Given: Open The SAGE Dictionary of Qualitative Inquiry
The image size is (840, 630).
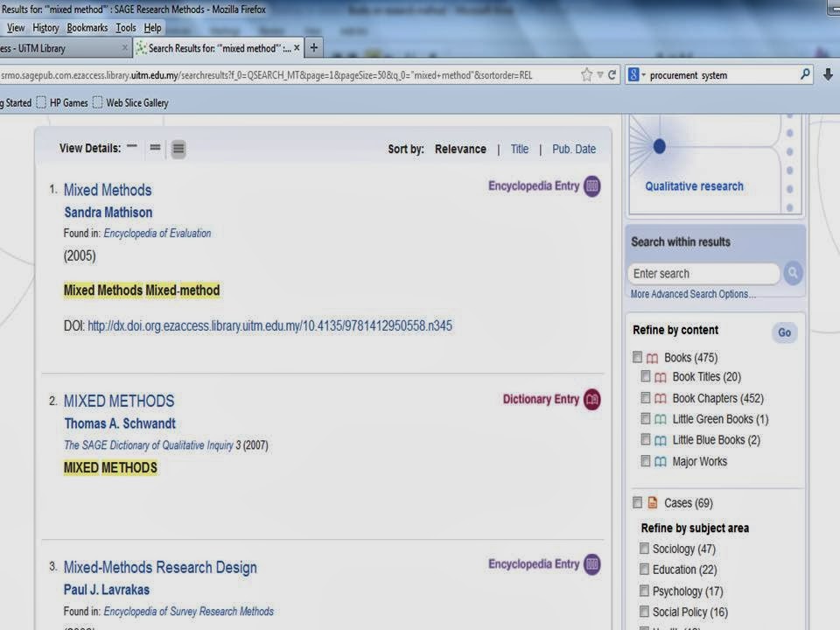Looking at the screenshot, I should coord(149,445).
